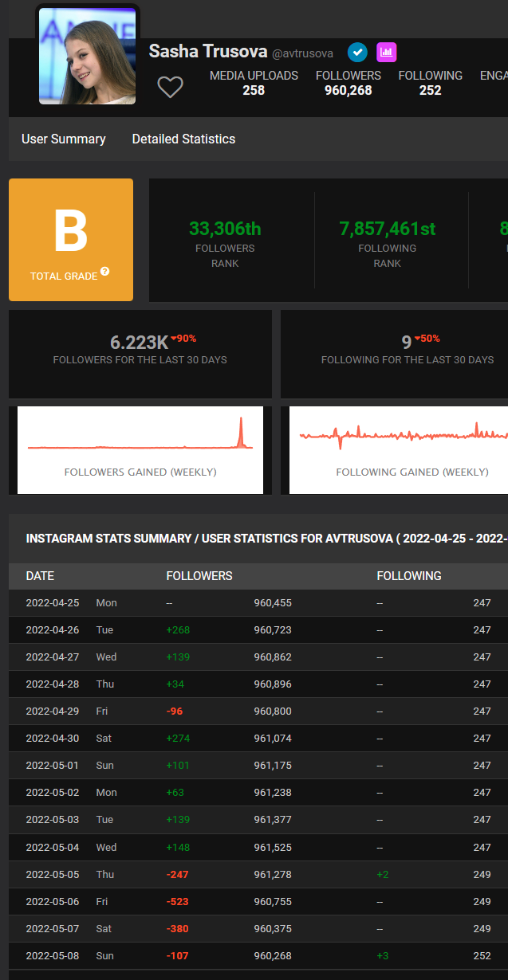
Task: Click the @avtrusova username handle
Action: tap(302, 54)
